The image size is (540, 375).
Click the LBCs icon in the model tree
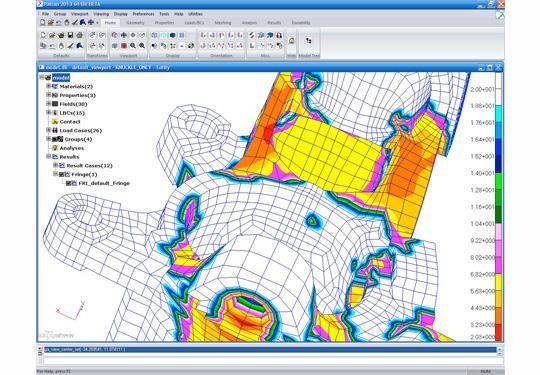(x=55, y=113)
